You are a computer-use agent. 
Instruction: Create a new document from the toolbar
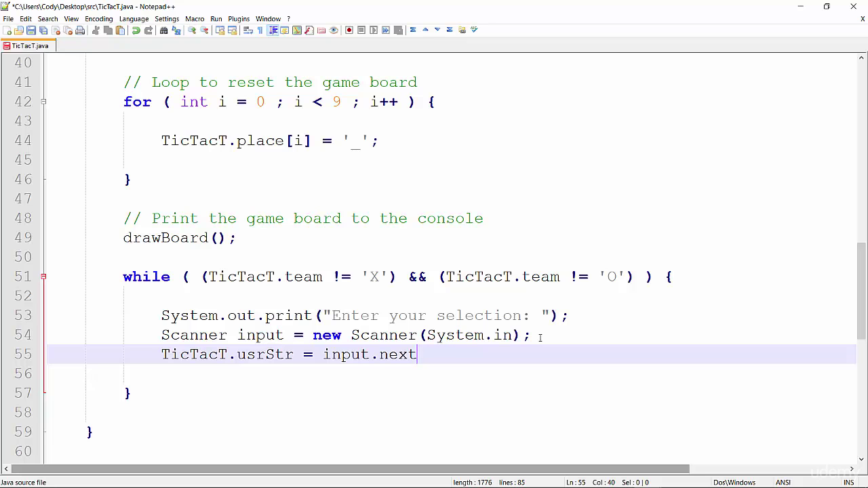(x=7, y=30)
